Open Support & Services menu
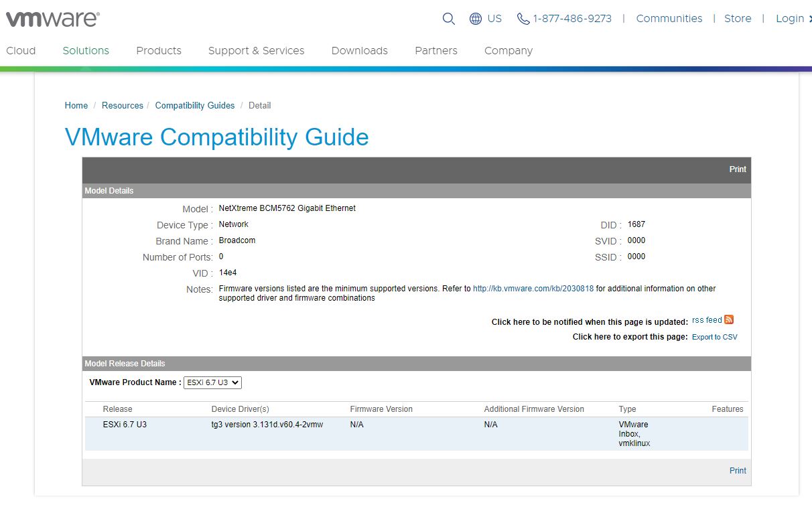812x509 pixels. point(256,51)
